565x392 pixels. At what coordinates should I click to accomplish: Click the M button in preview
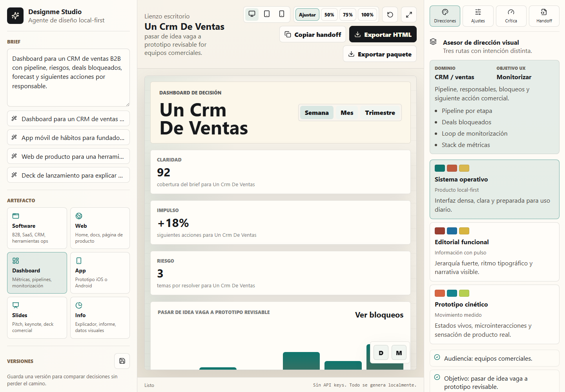pyautogui.click(x=399, y=353)
